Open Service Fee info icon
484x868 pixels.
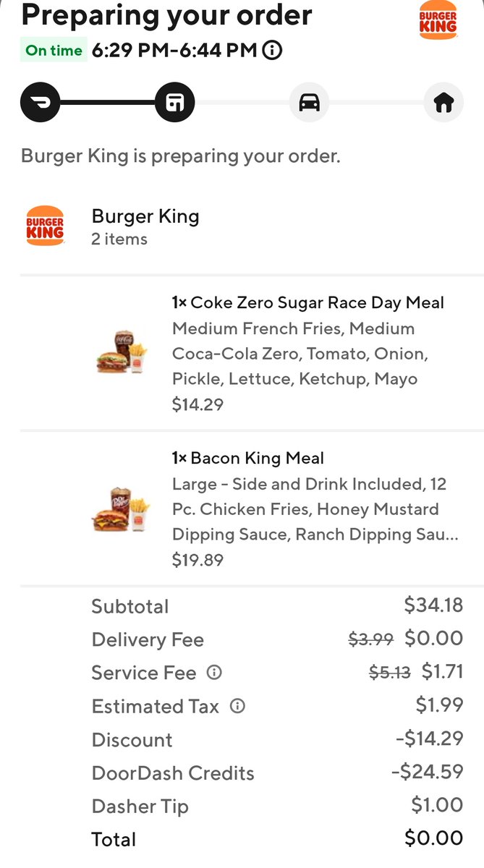pos(214,673)
